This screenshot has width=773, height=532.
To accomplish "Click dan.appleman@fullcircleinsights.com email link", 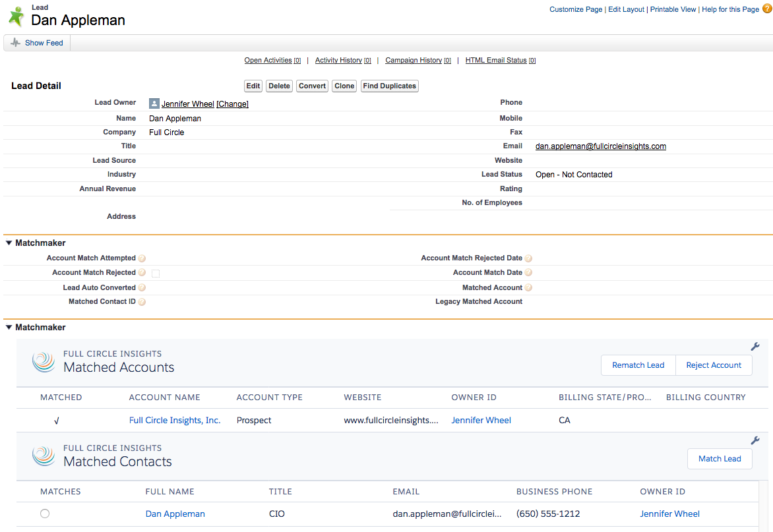I will coord(601,146).
